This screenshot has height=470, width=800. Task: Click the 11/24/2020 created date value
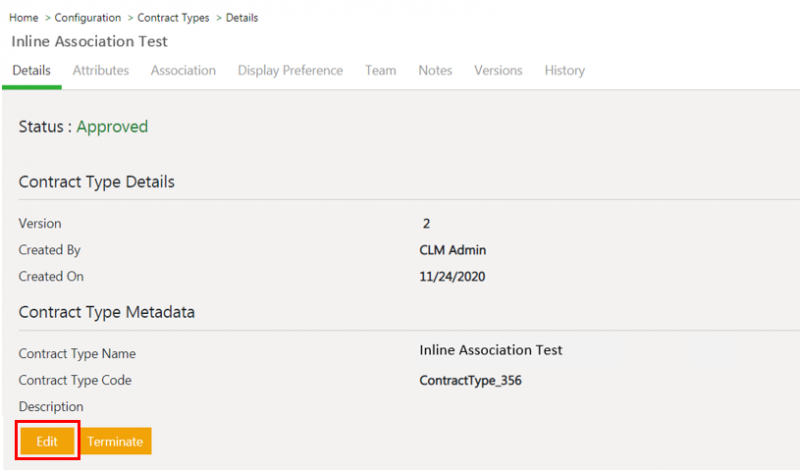click(455, 276)
